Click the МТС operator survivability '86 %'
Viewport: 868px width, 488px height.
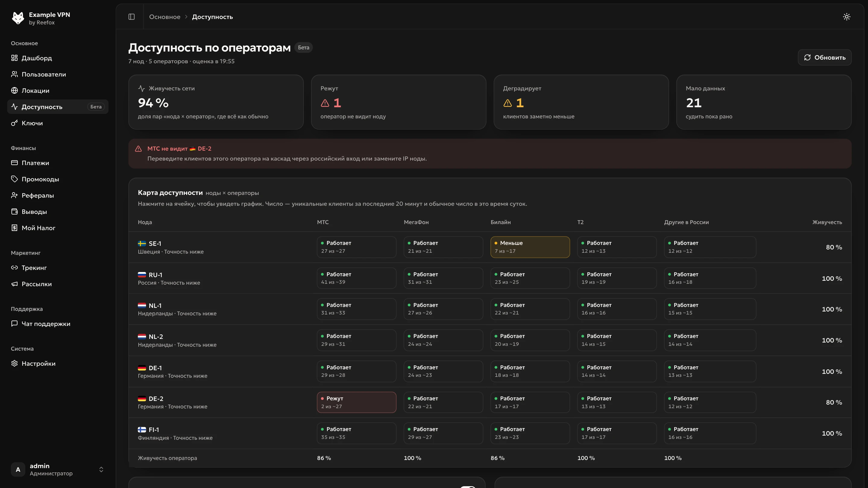click(324, 458)
